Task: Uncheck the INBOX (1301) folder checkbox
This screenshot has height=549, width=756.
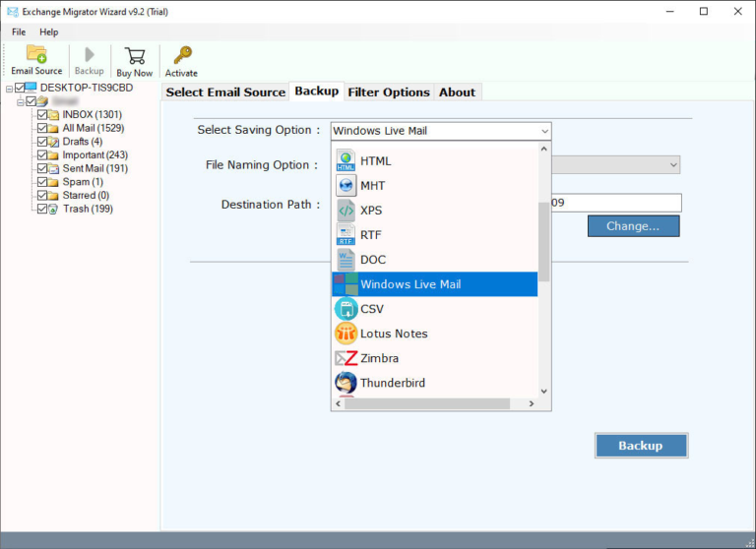Action: [x=41, y=115]
